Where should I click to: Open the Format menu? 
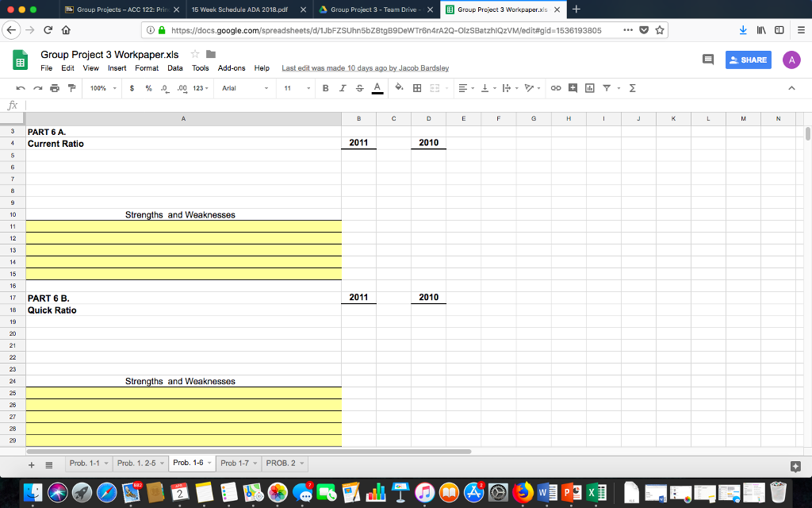click(147, 68)
